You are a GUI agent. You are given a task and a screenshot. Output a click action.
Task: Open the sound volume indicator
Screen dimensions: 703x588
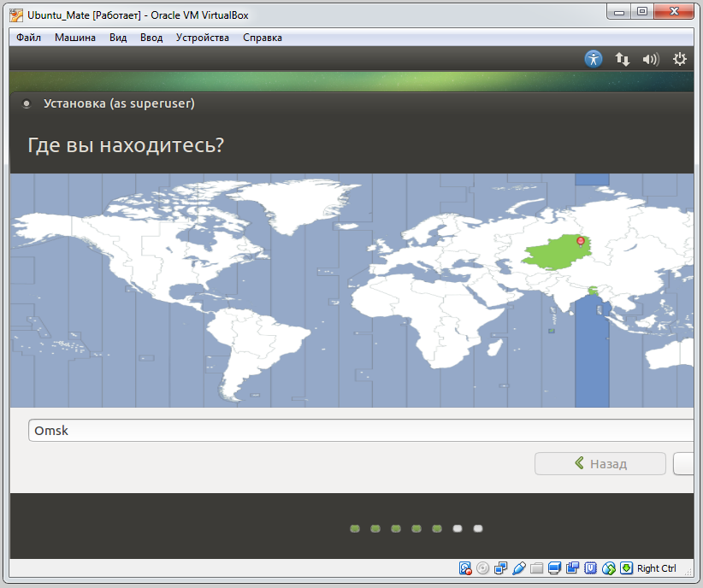pyautogui.click(x=651, y=59)
